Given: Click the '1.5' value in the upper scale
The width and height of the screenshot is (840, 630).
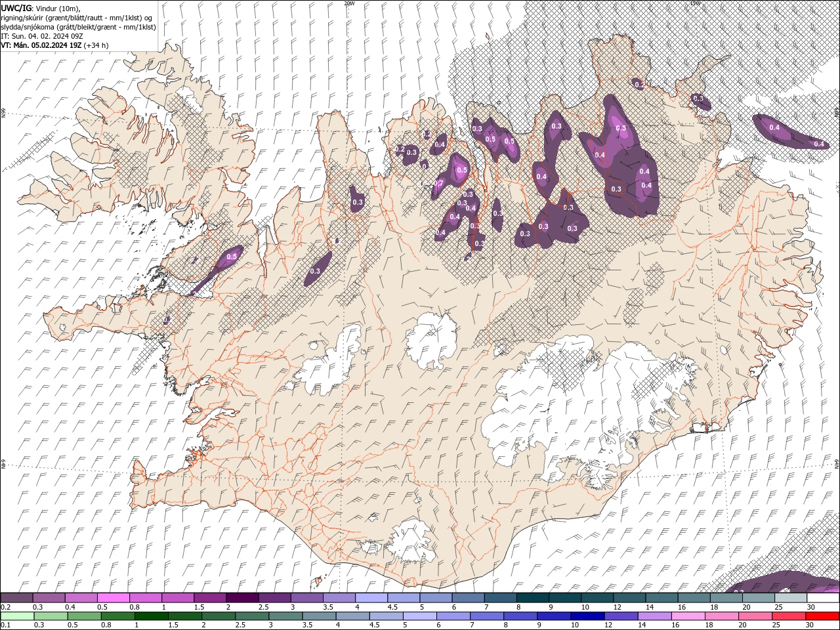Looking at the screenshot, I should tap(199, 607).
